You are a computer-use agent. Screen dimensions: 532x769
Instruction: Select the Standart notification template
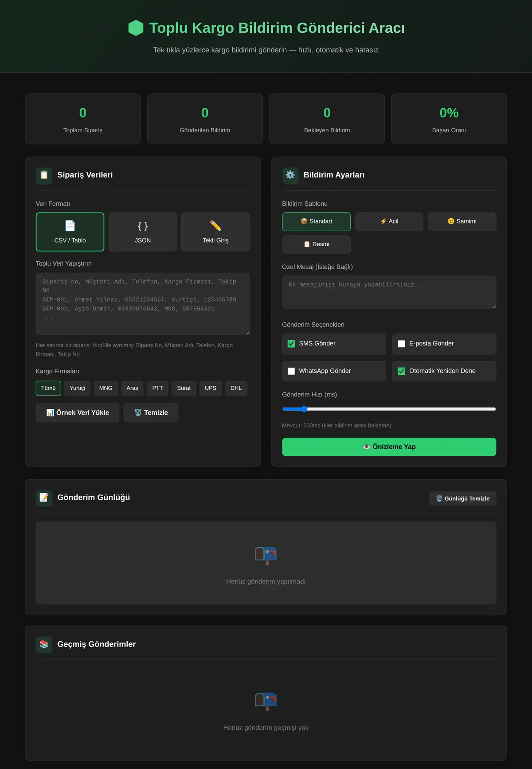point(317,222)
